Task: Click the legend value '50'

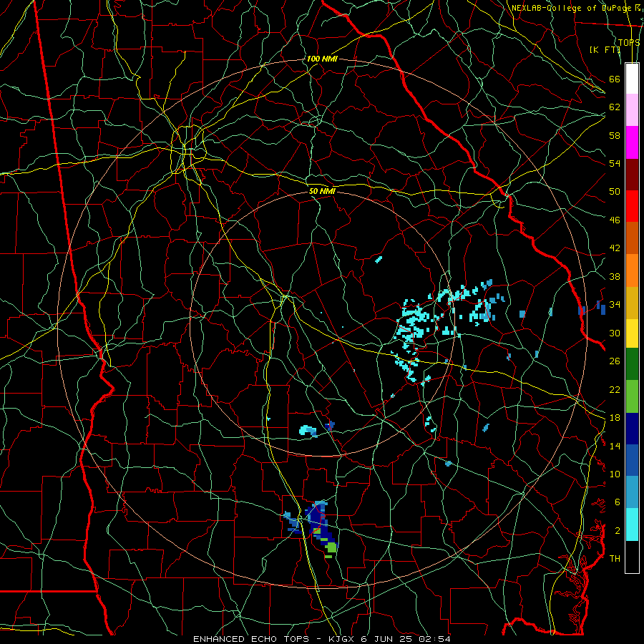Action: tap(615, 192)
